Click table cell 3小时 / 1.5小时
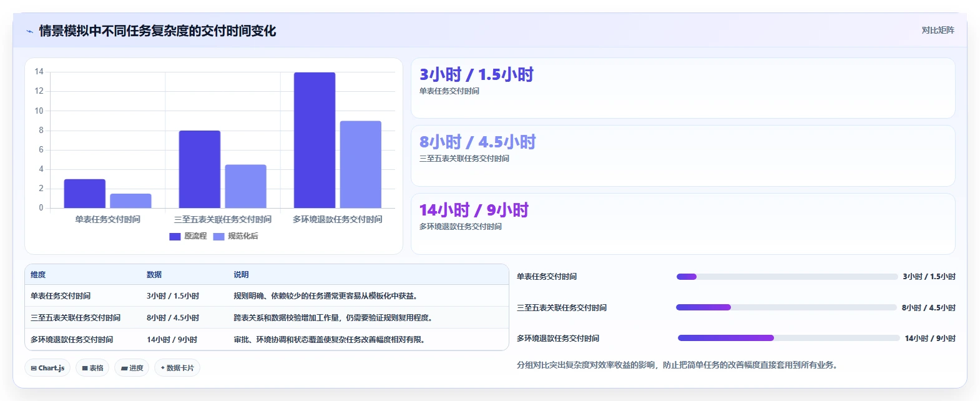This screenshot has width=980, height=401. pos(173,296)
